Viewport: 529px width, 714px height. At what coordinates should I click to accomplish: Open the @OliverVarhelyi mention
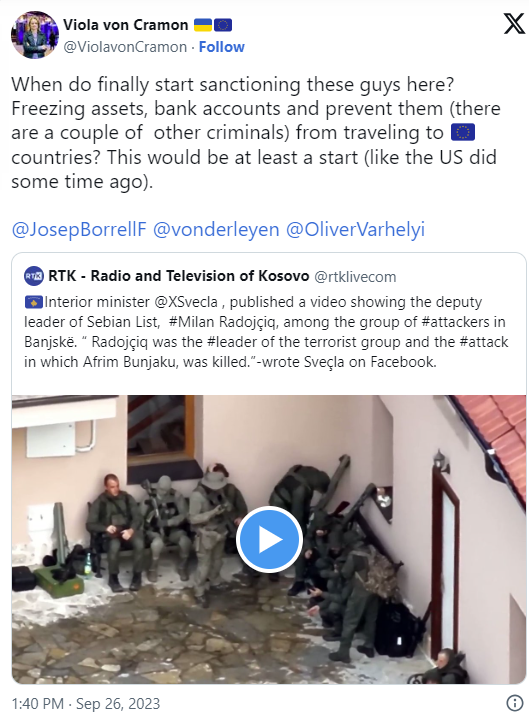point(356,229)
